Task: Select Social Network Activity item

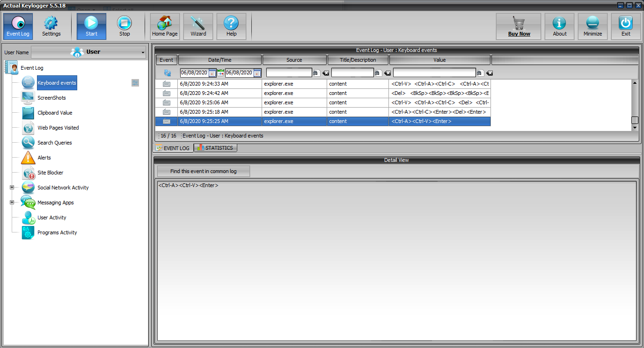Action: coord(63,188)
